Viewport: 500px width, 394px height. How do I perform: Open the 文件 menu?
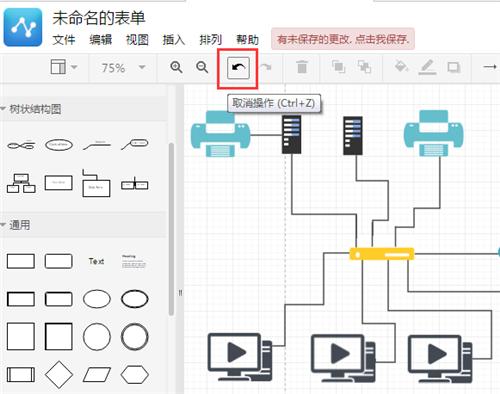(x=64, y=40)
